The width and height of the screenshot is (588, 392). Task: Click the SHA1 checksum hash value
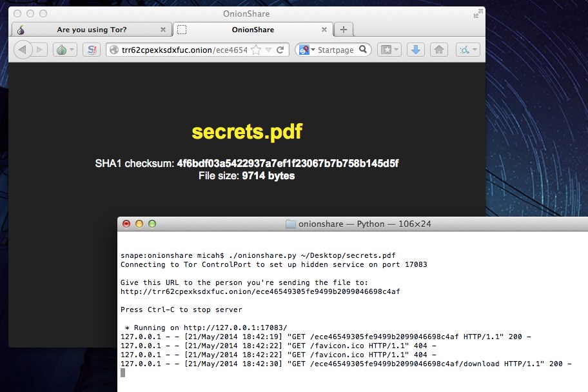coord(288,164)
